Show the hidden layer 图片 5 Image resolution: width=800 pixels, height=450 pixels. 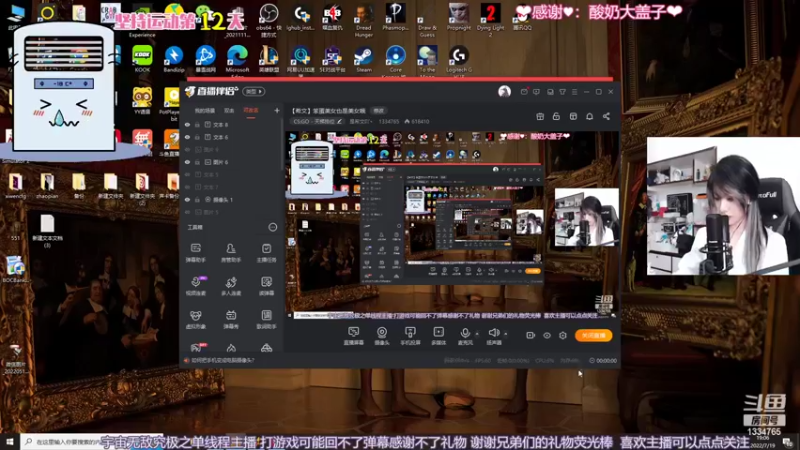187,212
